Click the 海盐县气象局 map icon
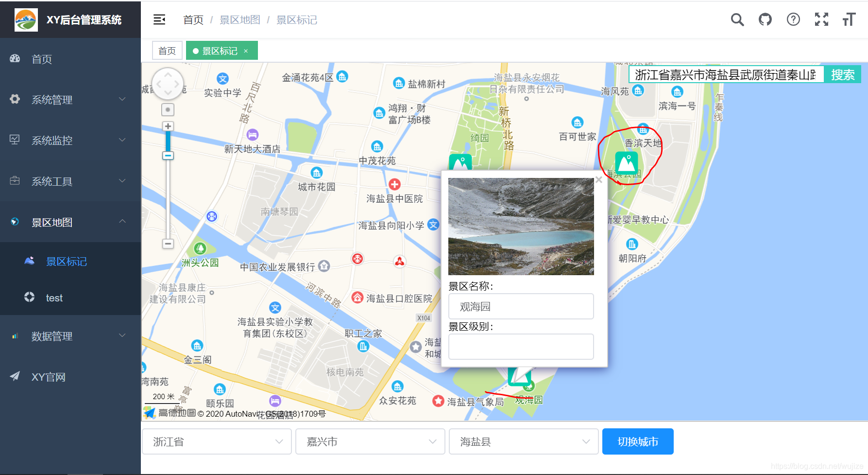Image resolution: width=868 pixels, height=475 pixels. 438,401
